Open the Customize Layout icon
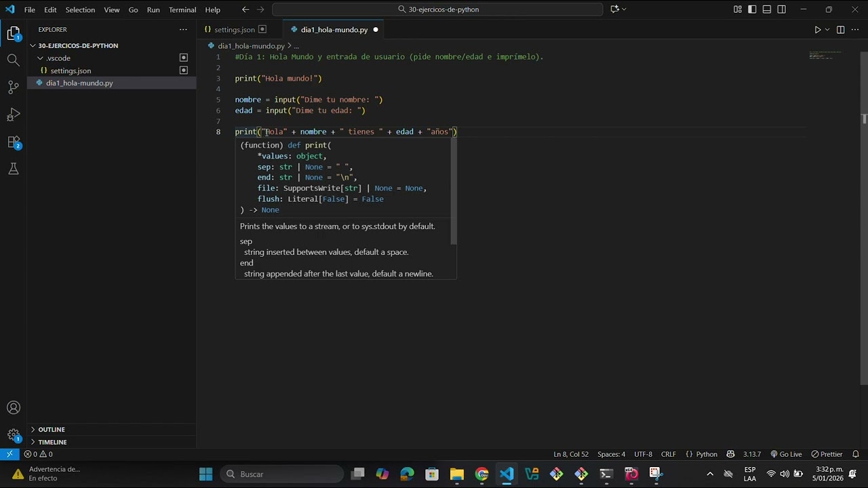Screen dimensions: 868x488 [x=737, y=9]
